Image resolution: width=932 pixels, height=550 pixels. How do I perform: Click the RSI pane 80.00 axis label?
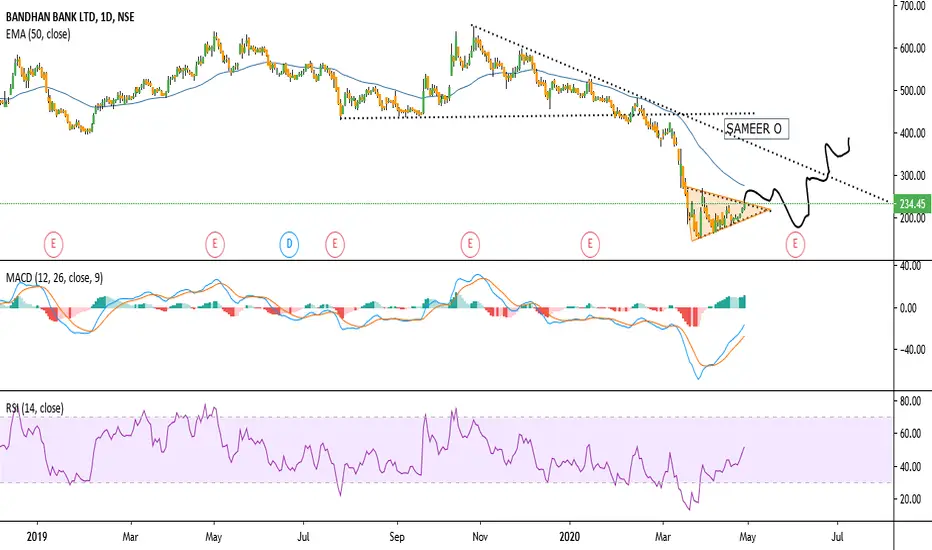[911, 401]
